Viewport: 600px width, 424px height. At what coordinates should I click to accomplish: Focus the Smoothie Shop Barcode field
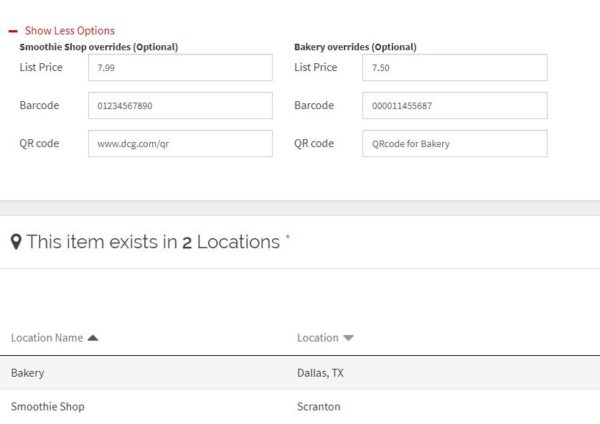[x=180, y=106]
